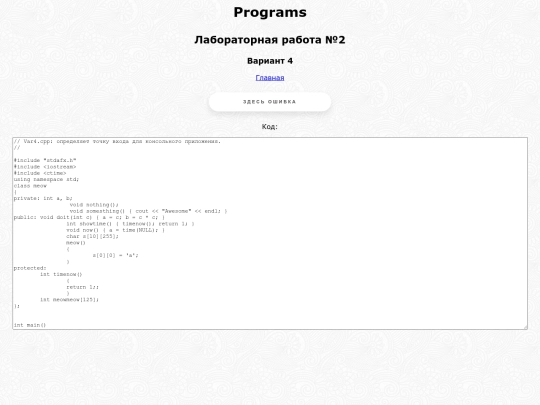Click the '#include <iostream>' line
The image size is (540, 405).
(x=45, y=167)
